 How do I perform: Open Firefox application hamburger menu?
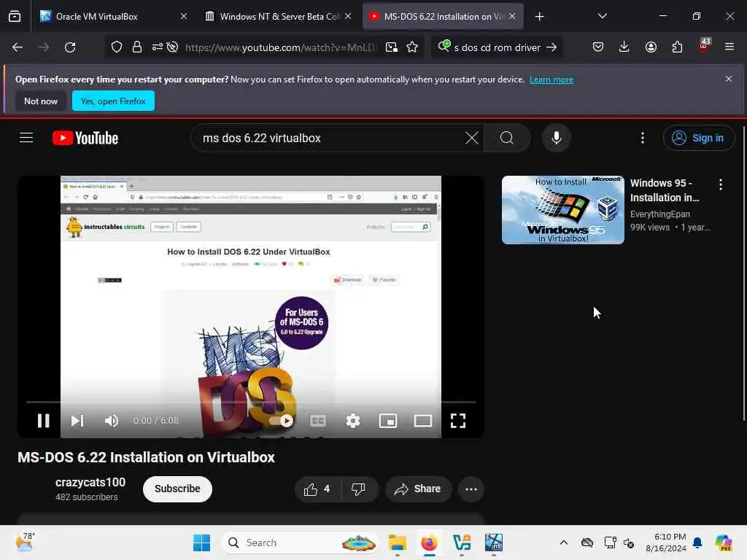pyautogui.click(x=729, y=47)
